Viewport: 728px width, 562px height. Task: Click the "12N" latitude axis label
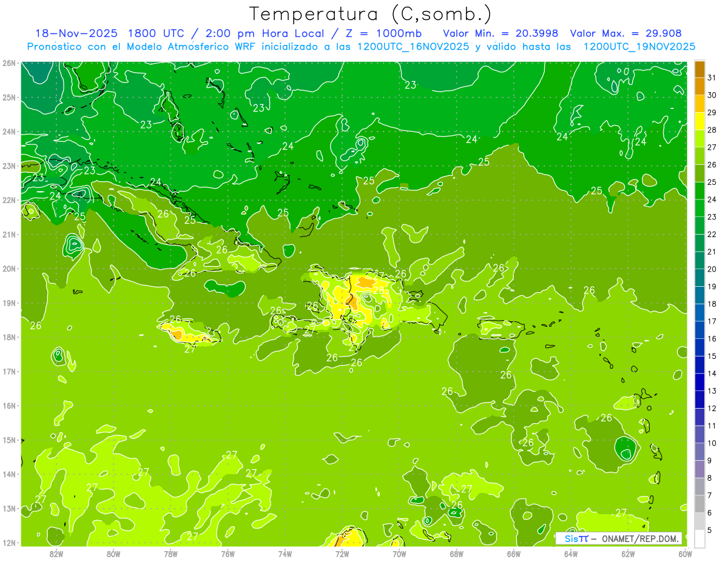[10, 543]
